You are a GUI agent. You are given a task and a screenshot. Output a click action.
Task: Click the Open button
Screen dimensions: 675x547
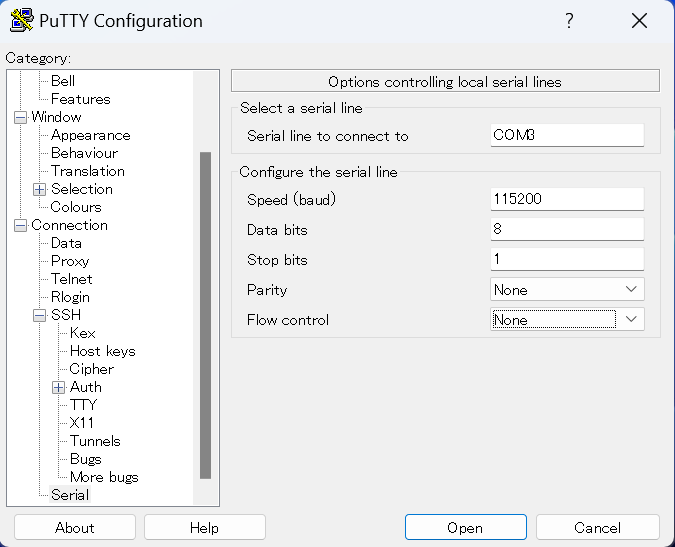pos(465,528)
